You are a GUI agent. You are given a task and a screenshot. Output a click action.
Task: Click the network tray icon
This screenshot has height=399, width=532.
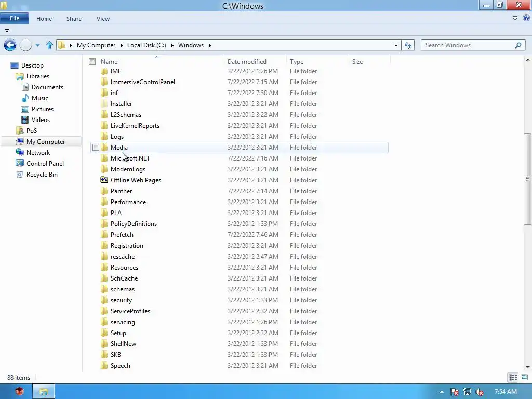[x=467, y=392]
